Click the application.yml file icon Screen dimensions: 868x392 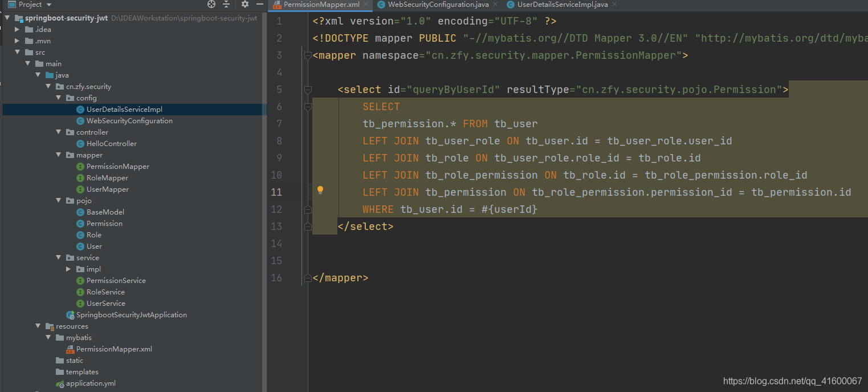click(60, 383)
